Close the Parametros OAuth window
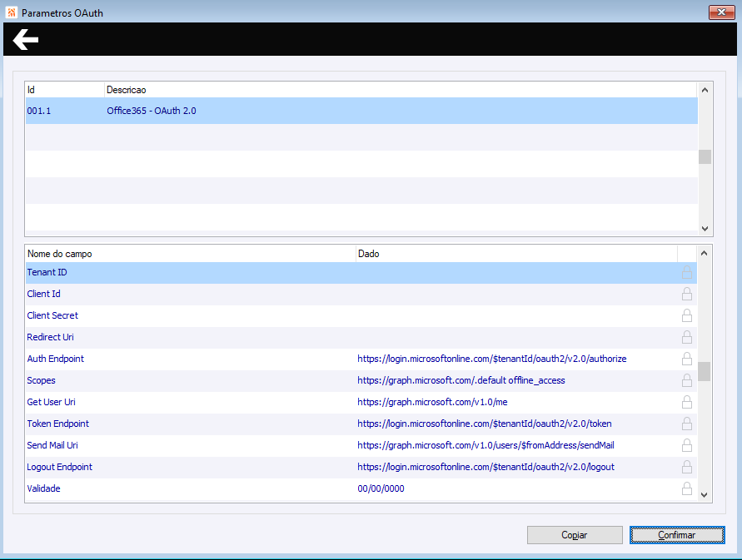This screenshot has height=560, width=742. pos(721,12)
